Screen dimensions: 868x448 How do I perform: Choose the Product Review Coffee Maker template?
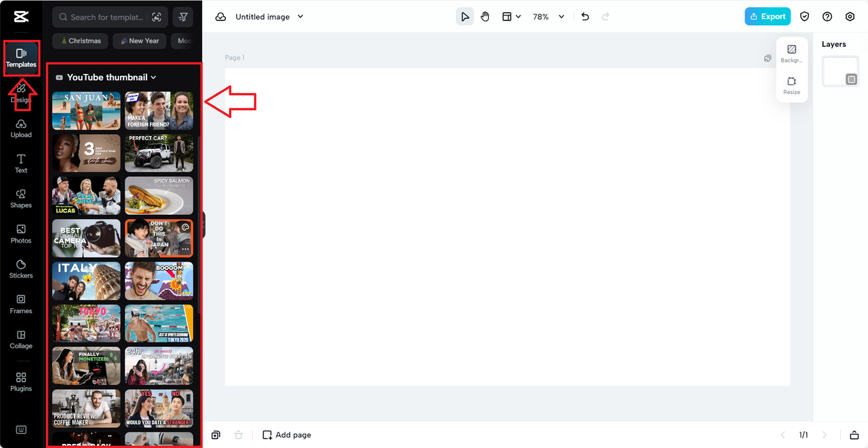(x=86, y=409)
